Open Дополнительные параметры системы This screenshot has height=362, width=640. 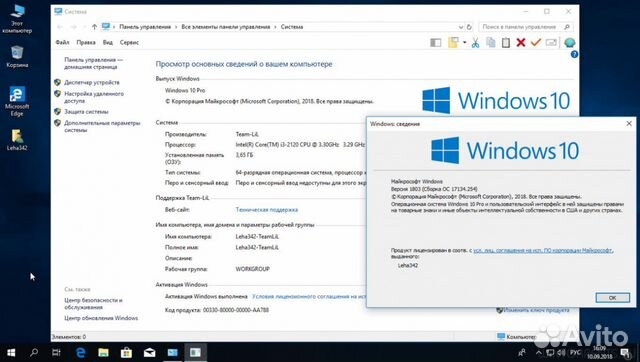pyautogui.click(x=102, y=127)
